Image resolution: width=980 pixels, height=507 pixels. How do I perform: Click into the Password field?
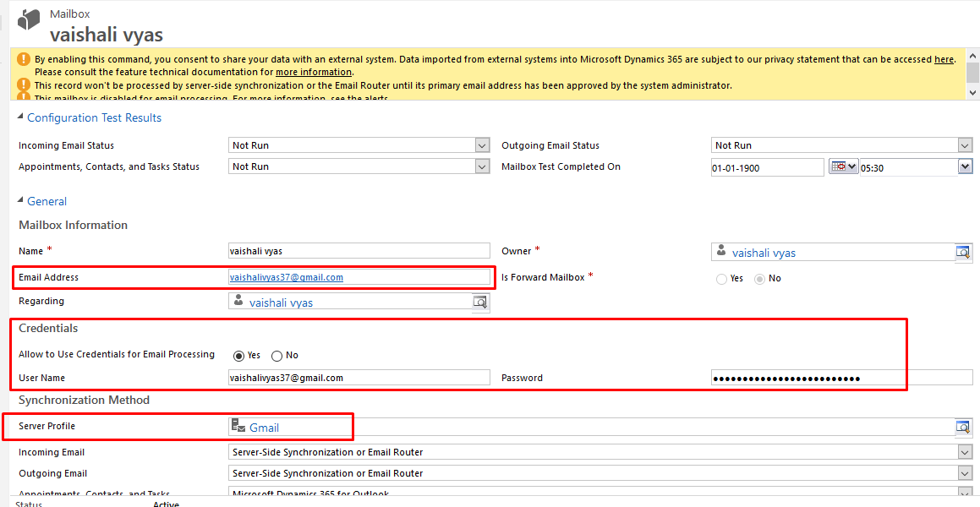[840, 378]
